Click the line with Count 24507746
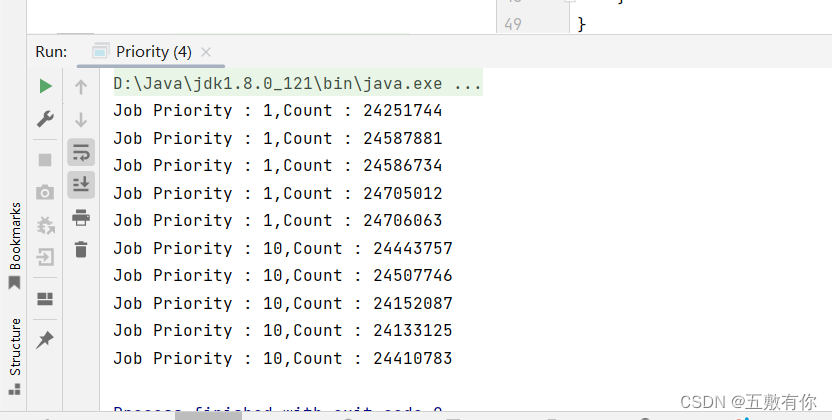 [283, 275]
